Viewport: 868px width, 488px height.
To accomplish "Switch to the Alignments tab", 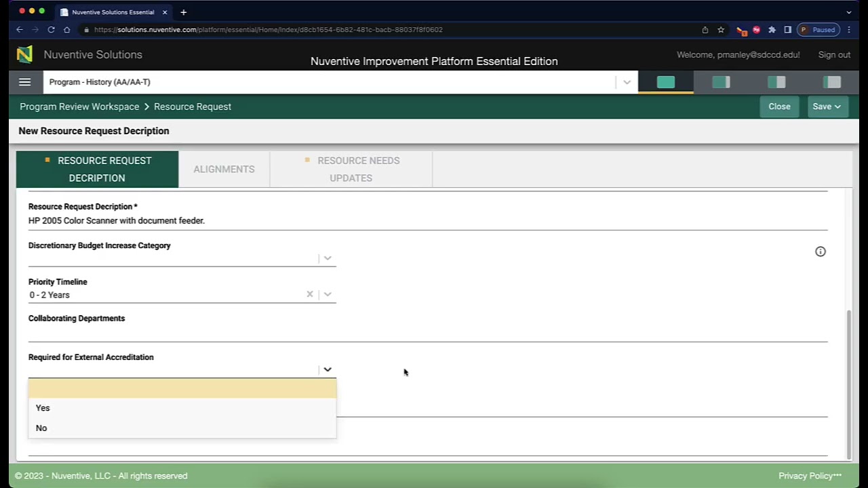I will 224,169.
